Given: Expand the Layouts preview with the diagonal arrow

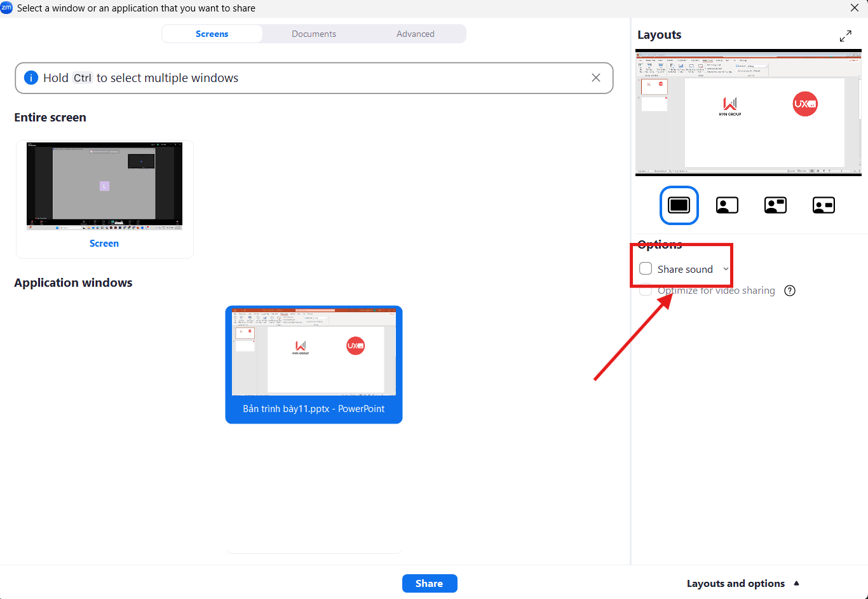Looking at the screenshot, I should pyautogui.click(x=846, y=36).
